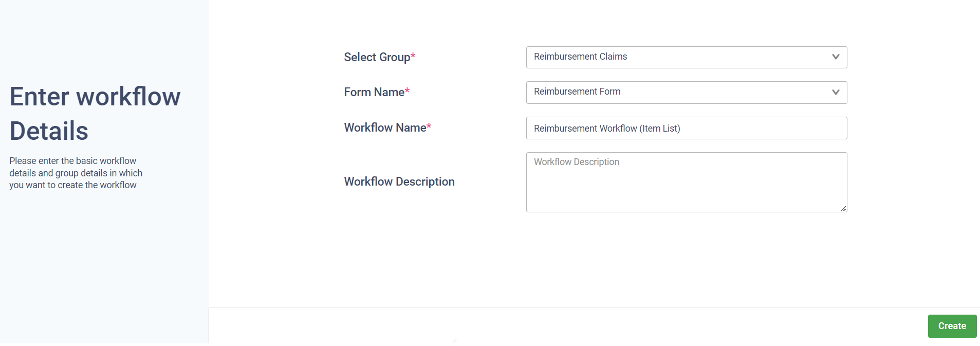Click the red asterisk beside Form Name
Image resolution: width=980 pixels, height=346 pixels.
point(408,91)
